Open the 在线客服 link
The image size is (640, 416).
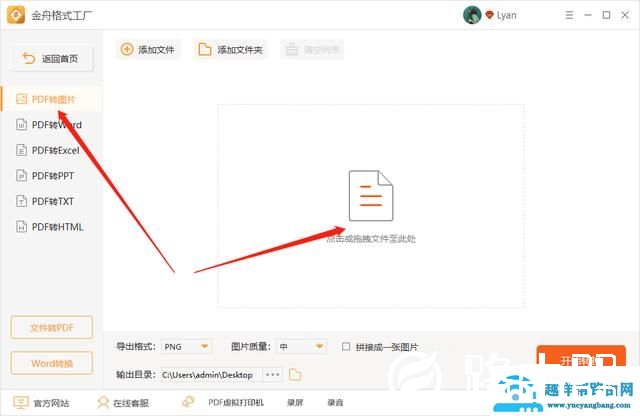pos(131,403)
